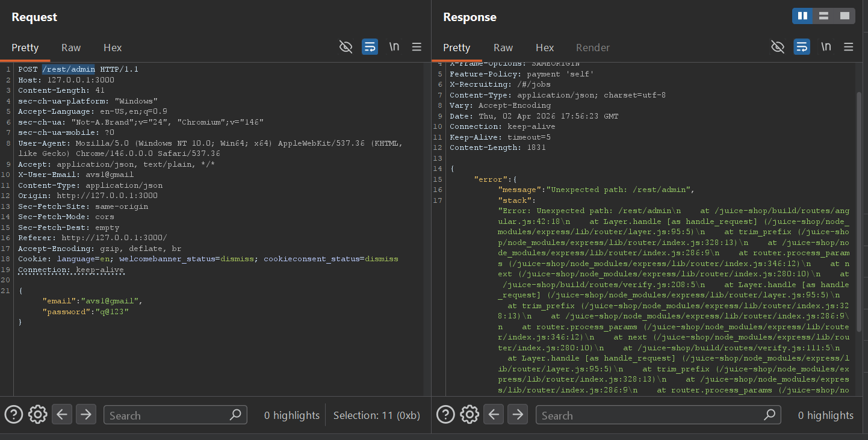Open the Request panel hamburger options menu

click(417, 47)
